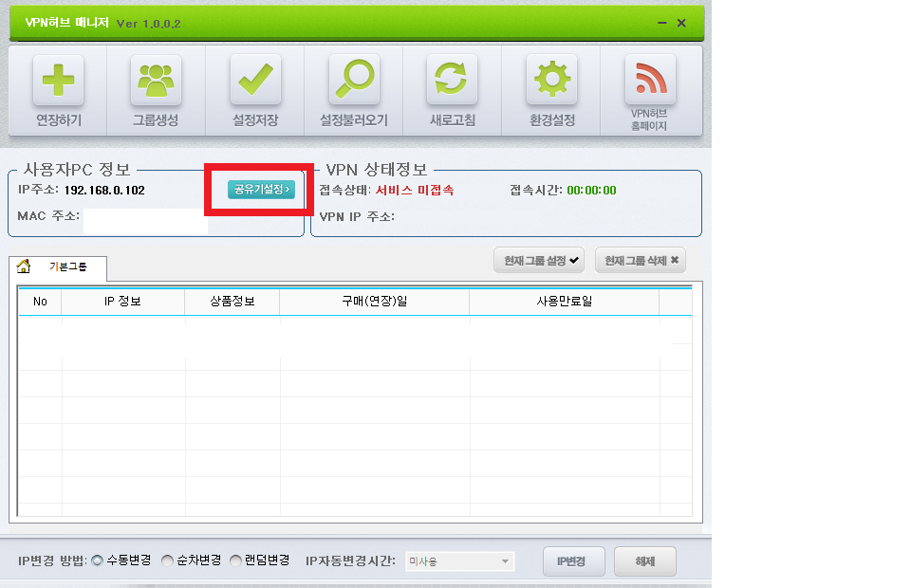Click the 공유기설정 button
911x588 pixels.
point(262,190)
